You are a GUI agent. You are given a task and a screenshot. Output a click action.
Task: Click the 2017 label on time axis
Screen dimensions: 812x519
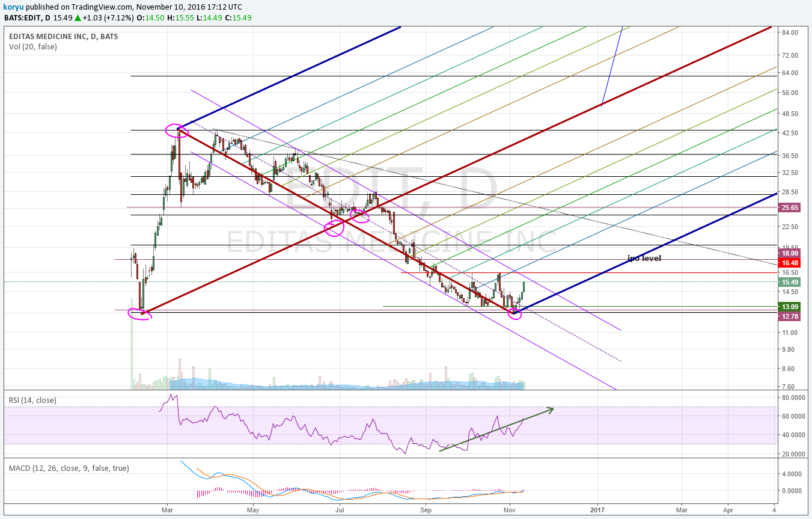(599, 509)
